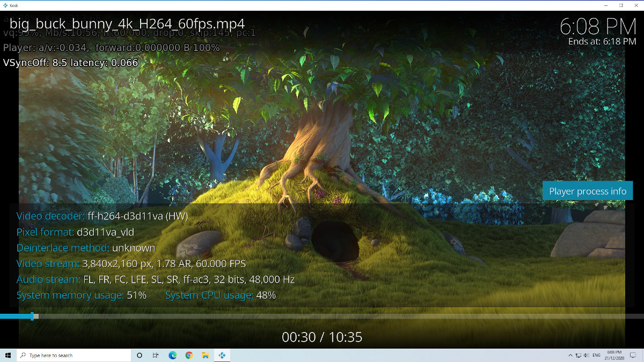Click 'System memory usage: 51%' text
Screen dimensions: 644x362
[82, 295]
